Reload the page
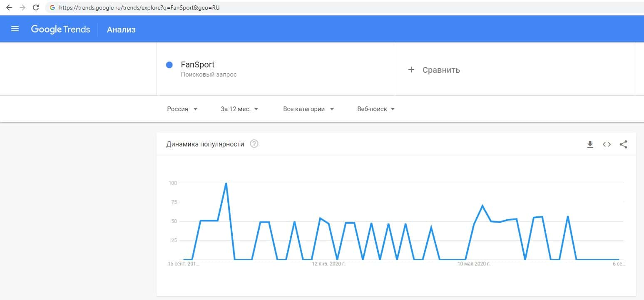 (36, 7)
